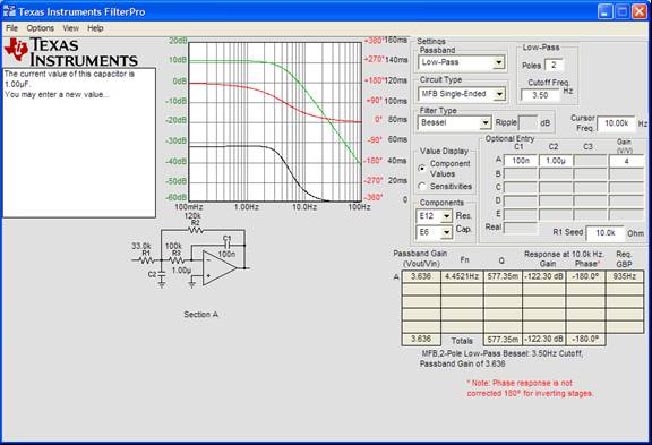Click the row A C1 field showing 100n
The image size is (652, 445).
[x=521, y=161]
